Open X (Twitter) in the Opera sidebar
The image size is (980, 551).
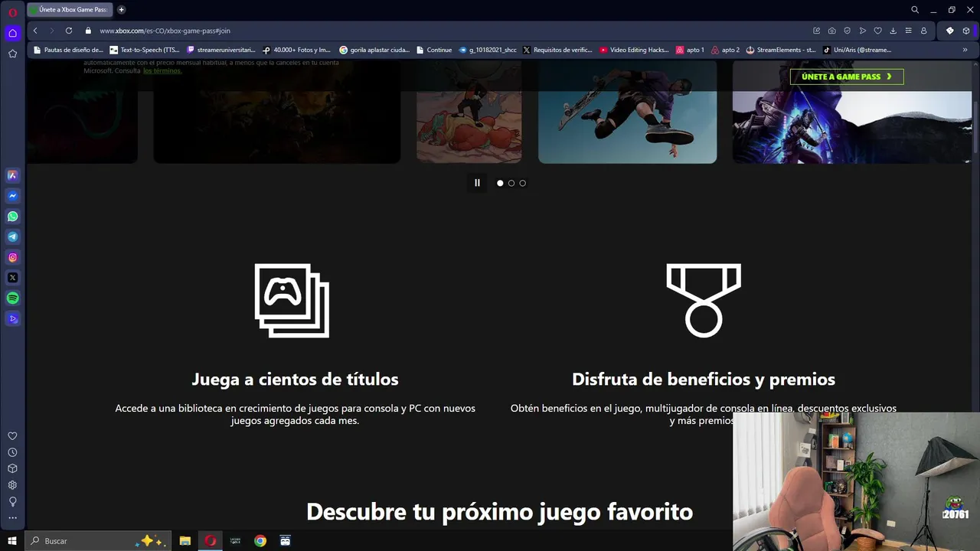[x=12, y=278]
